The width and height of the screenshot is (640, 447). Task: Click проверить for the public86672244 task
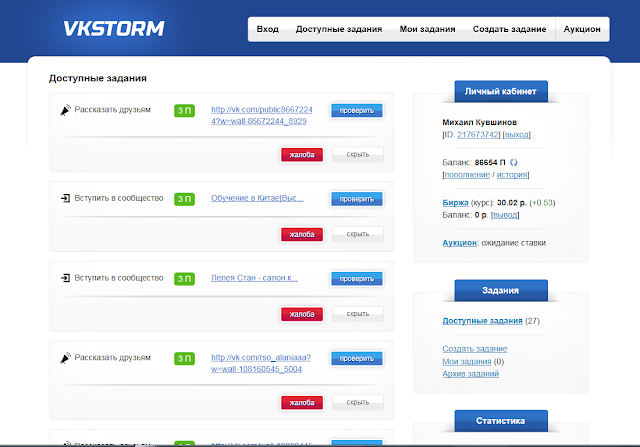(x=357, y=111)
